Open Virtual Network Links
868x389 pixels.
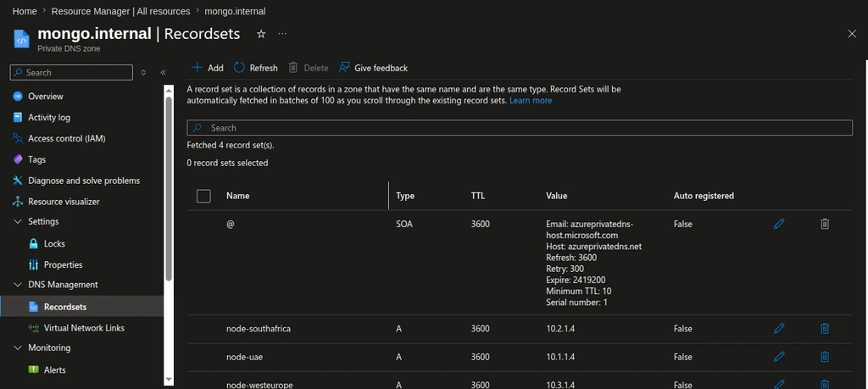pos(82,328)
